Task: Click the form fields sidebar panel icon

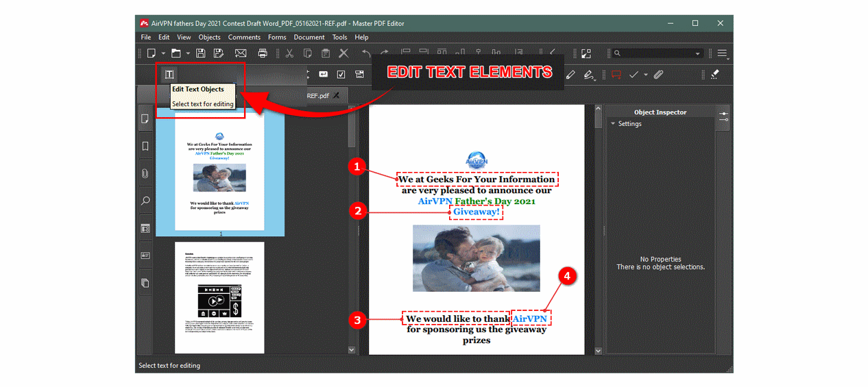Action: (x=145, y=229)
